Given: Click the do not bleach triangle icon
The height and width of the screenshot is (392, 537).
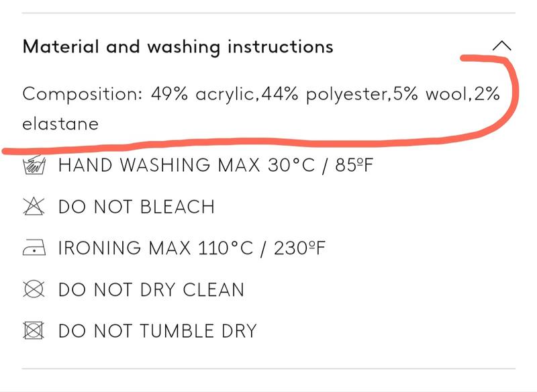Looking at the screenshot, I should point(34,207).
